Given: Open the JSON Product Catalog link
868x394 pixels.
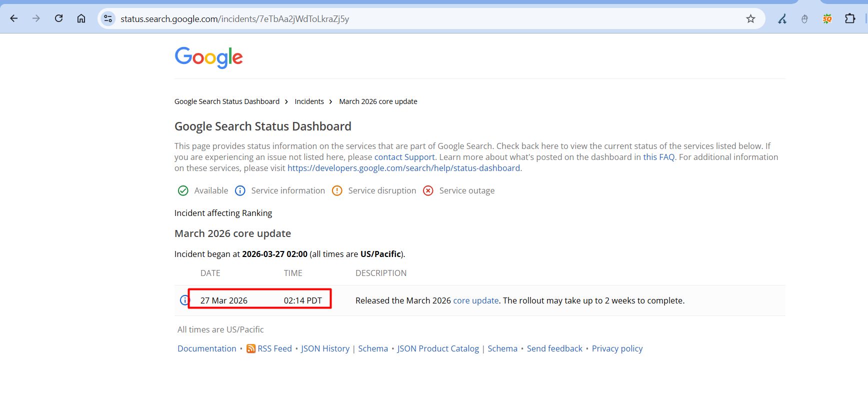Looking at the screenshot, I should pos(438,348).
